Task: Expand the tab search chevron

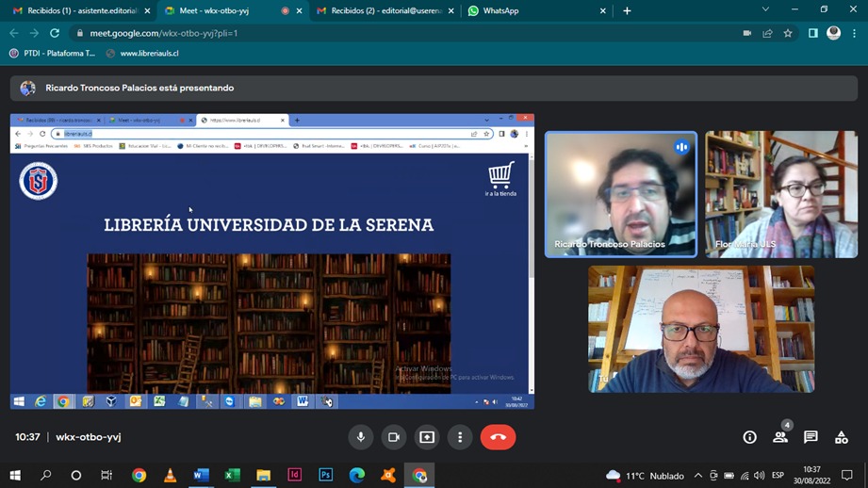Action: coord(765,10)
